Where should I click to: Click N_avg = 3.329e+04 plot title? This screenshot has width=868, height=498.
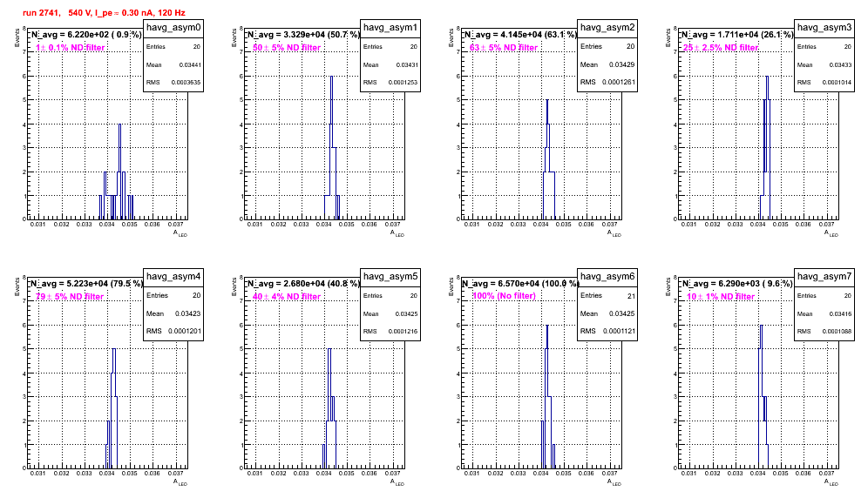pyautogui.click(x=303, y=34)
